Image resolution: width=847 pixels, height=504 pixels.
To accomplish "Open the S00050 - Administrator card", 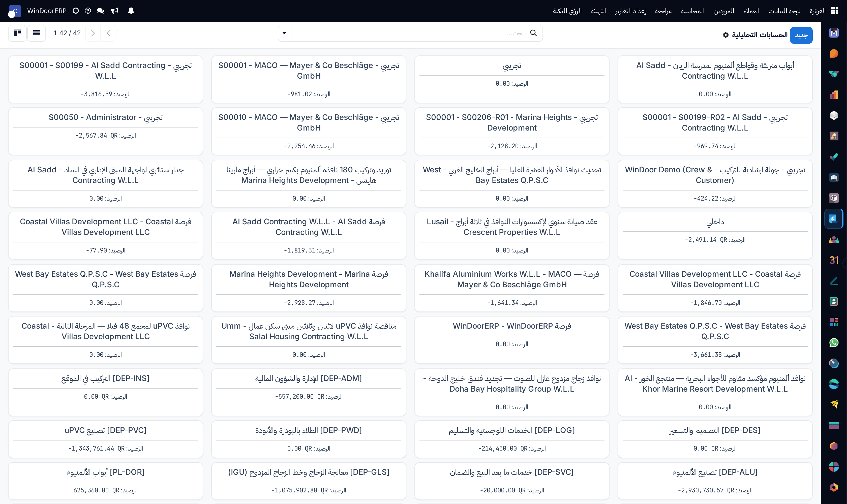I will pos(105,131).
